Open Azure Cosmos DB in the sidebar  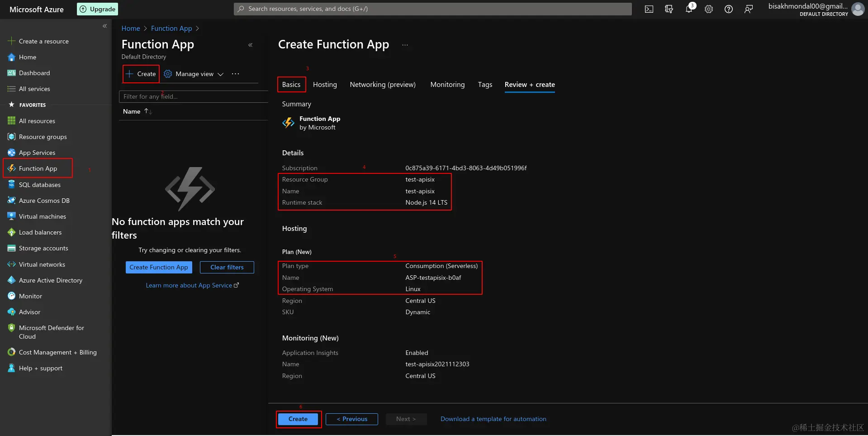coord(44,201)
